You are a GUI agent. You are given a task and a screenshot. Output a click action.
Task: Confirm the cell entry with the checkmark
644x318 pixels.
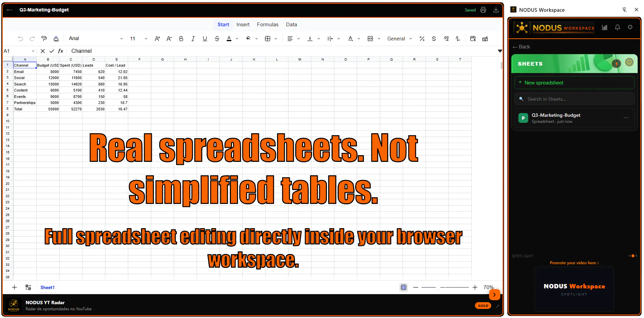click(52, 51)
